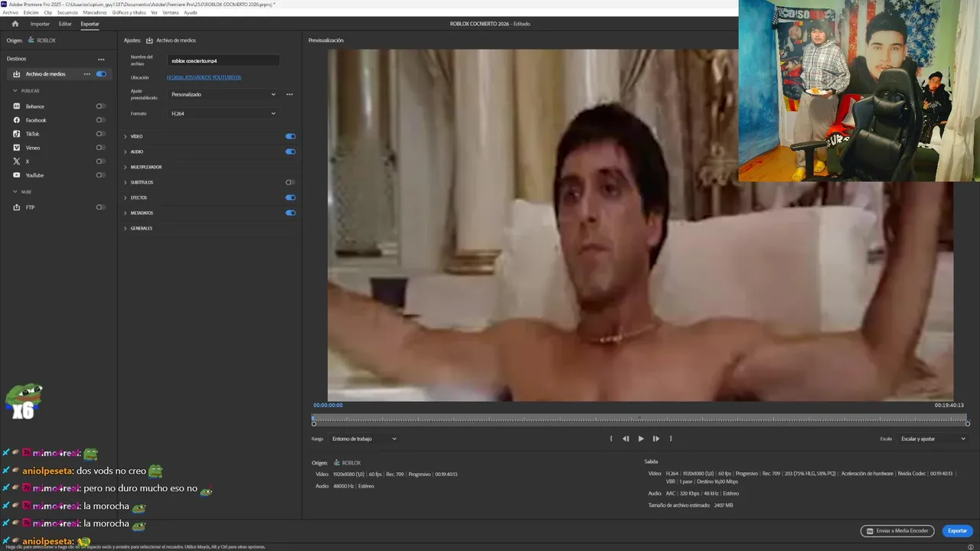This screenshot has height=551, width=980.
Task: Expand the Efectos section
Action: [126, 197]
